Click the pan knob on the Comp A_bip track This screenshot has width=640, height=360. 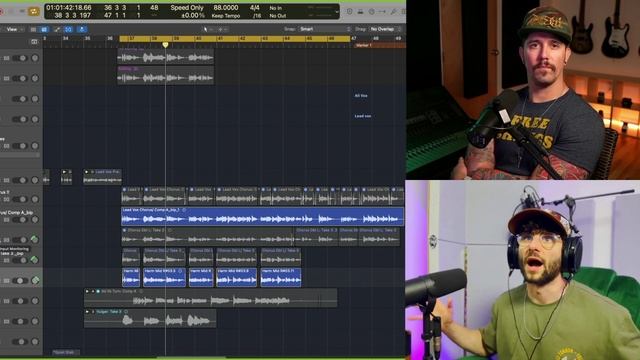point(35,220)
